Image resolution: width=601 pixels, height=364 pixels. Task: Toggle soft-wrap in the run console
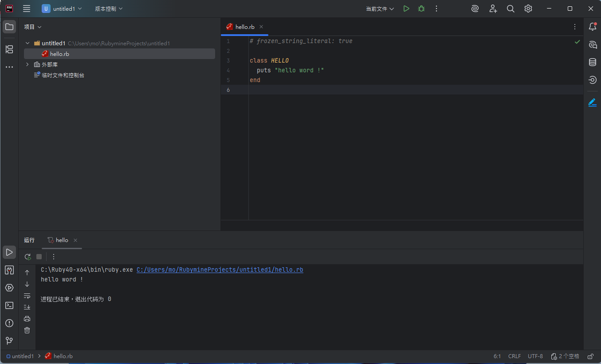[x=27, y=296]
